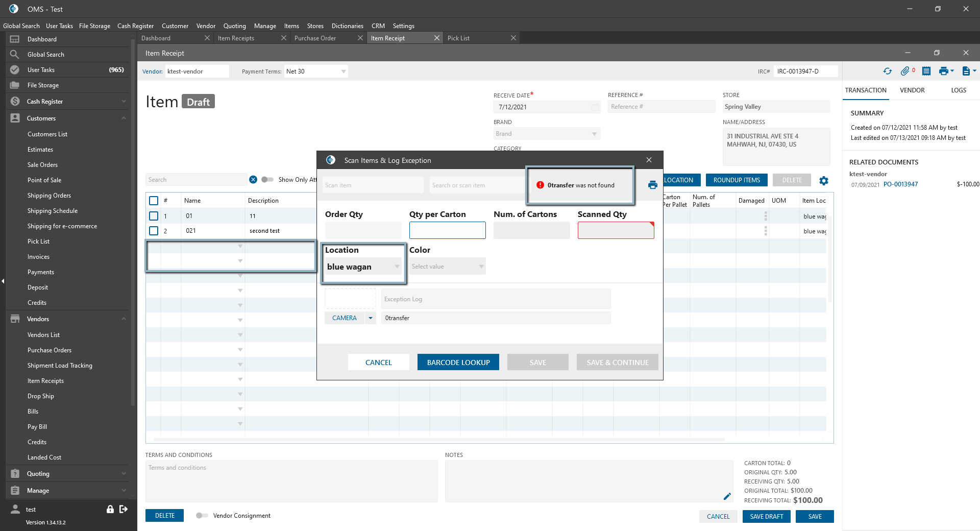980x531 pixels.
Task: Close the Scan Items & Log Exception dialog
Action: pyautogui.click(x=649, y=160)
